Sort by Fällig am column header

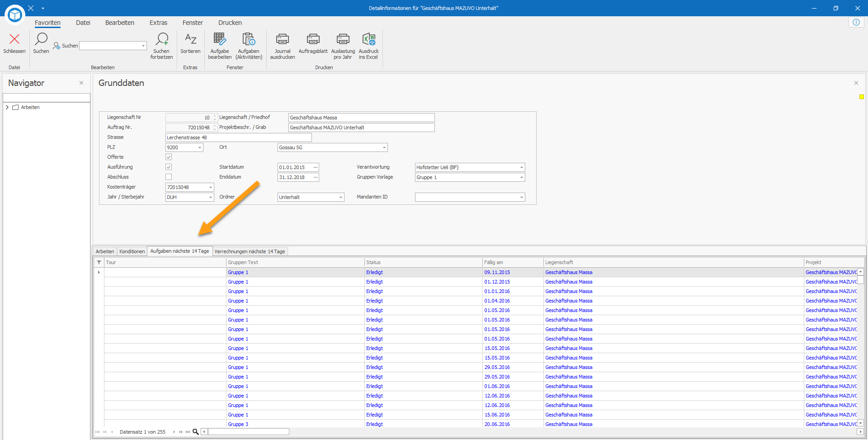(513, 262)
